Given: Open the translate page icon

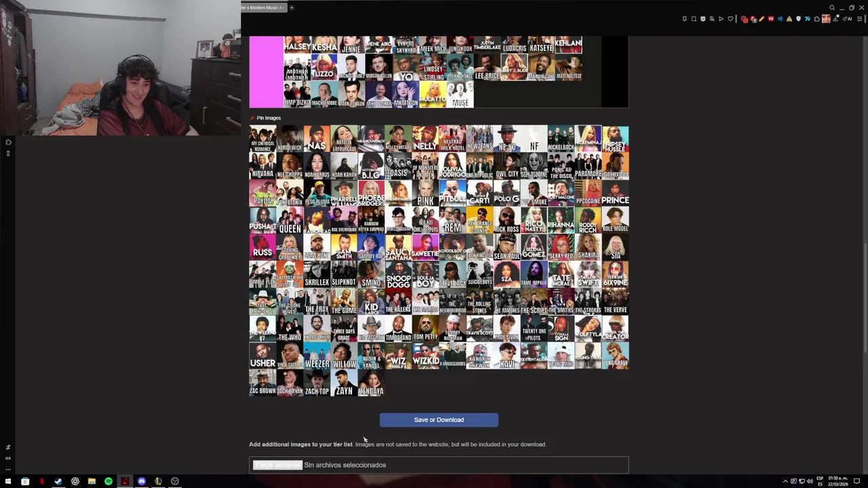Looking at the screenshot, I should click(712, 18).
